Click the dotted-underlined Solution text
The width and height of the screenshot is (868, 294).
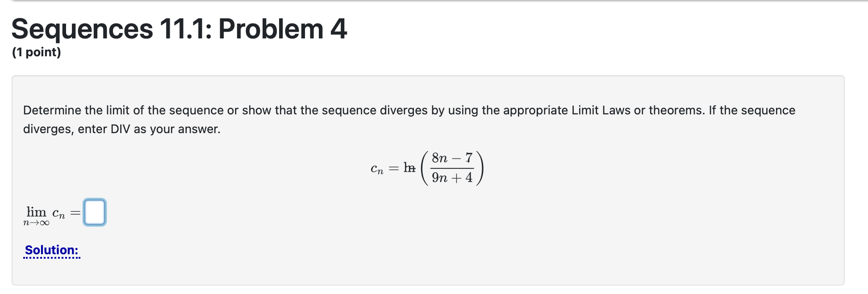click(x=50, y=250)
